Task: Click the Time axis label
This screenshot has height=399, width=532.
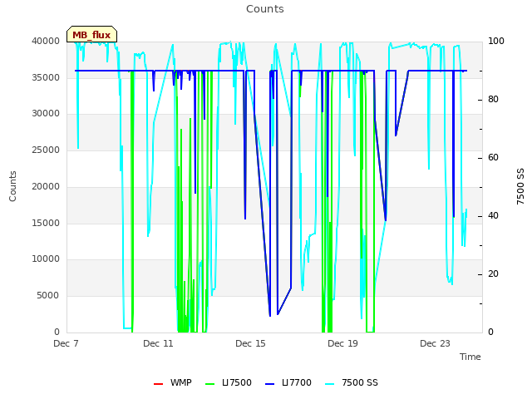Action: tap(470, 357)
